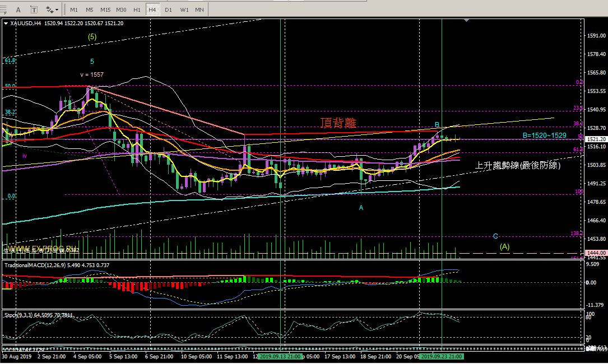Click the 2019.09.13 21:00 date marker
Viewport: 608px width, 364px height.
click(280, 356)
